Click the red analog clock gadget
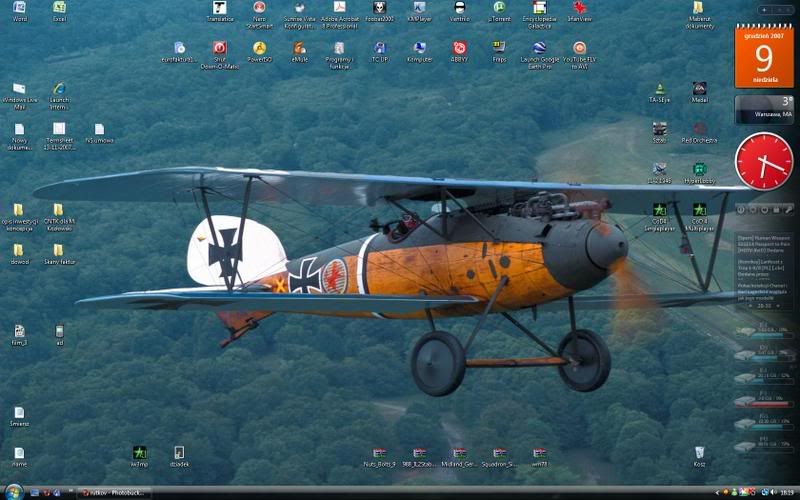Screen dimensions: 800x500 [764, 161]
